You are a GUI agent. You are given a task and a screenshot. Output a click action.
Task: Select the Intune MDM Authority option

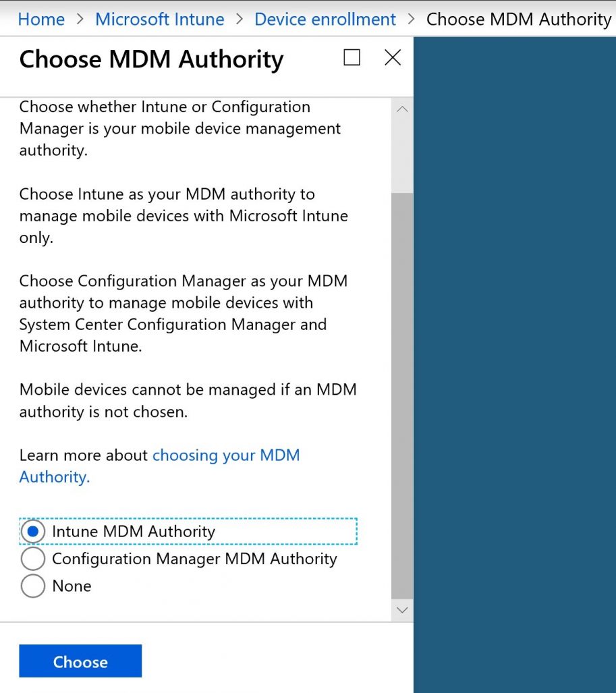(x=32, y=531)
